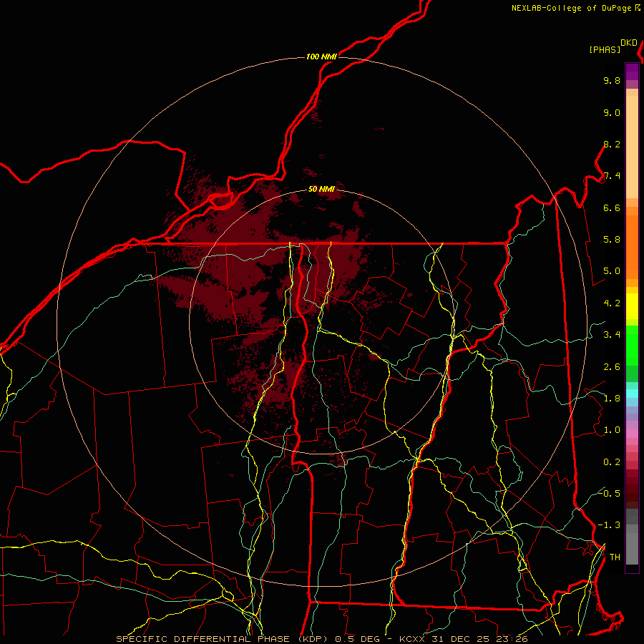Screen dimensions: 644x644
Task: Click the 8.2 scale value
Action: coord(612,144)
